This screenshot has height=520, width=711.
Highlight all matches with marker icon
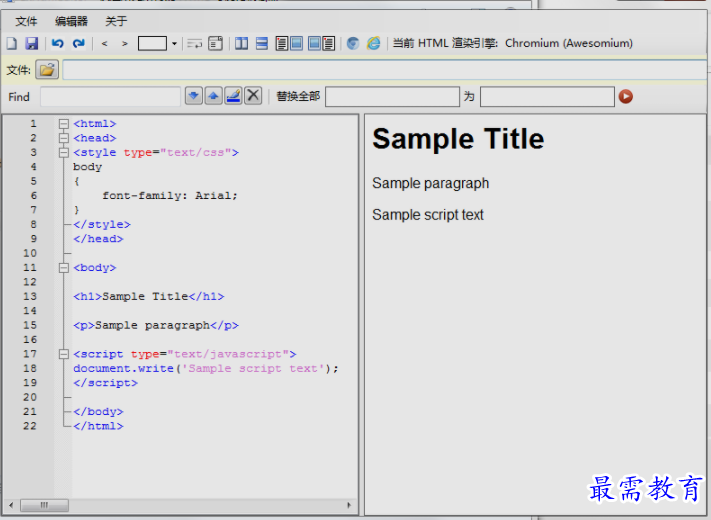(234, 96)
